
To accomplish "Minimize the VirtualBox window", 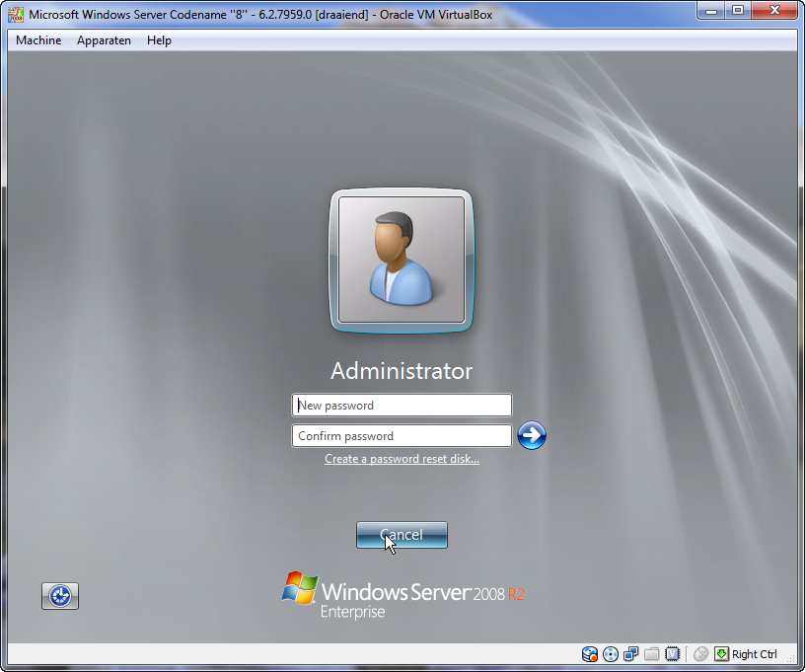I will tap(711, 10).
